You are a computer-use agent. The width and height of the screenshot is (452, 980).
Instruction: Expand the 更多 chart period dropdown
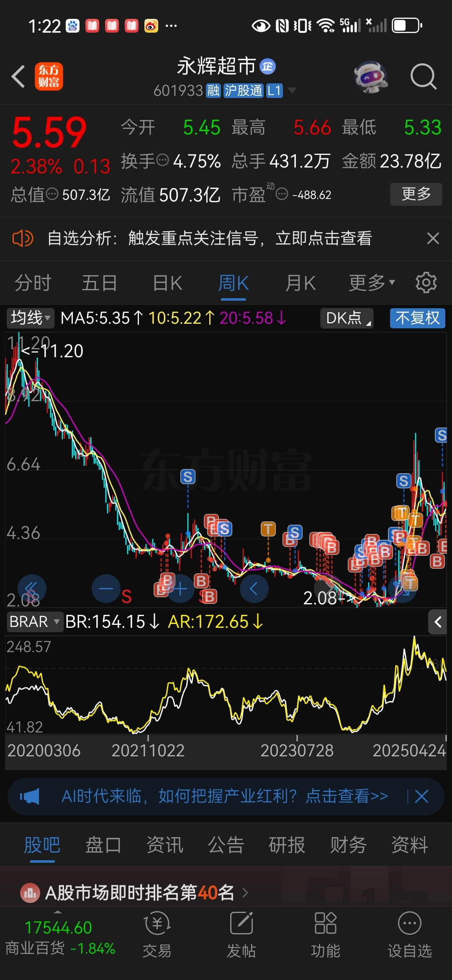(x=372, y=283)
